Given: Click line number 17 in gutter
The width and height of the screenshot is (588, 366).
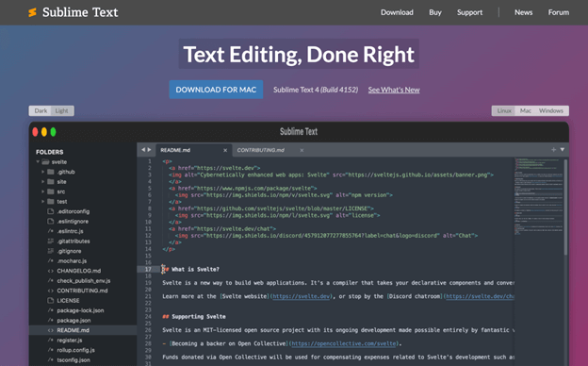Looking at the screenshot, I should click(x=148, y=269).
